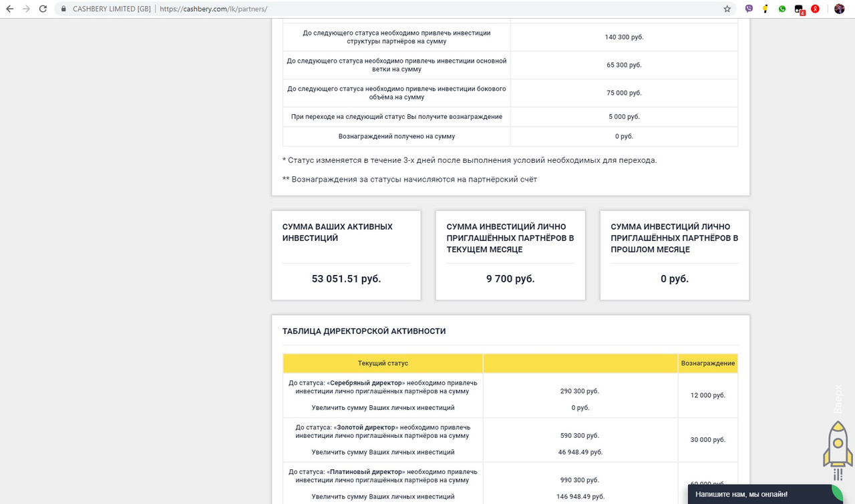The width and height of the screenshot is (855, 504).
Task: Click the 'Платиновый директор' status text
Action: (x=367, y=471)
